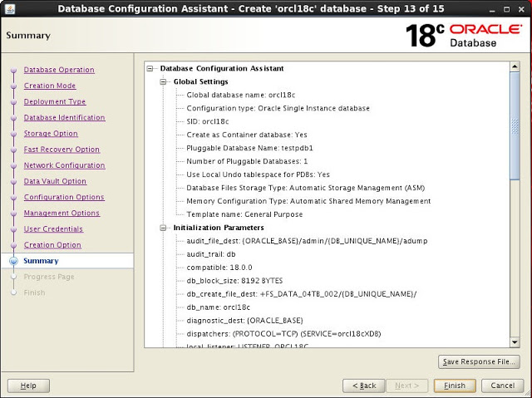Go to the Fast Recovery Option step
This screenshot has height=398, width=532.
pyautogui.click(x=62, y=150)
